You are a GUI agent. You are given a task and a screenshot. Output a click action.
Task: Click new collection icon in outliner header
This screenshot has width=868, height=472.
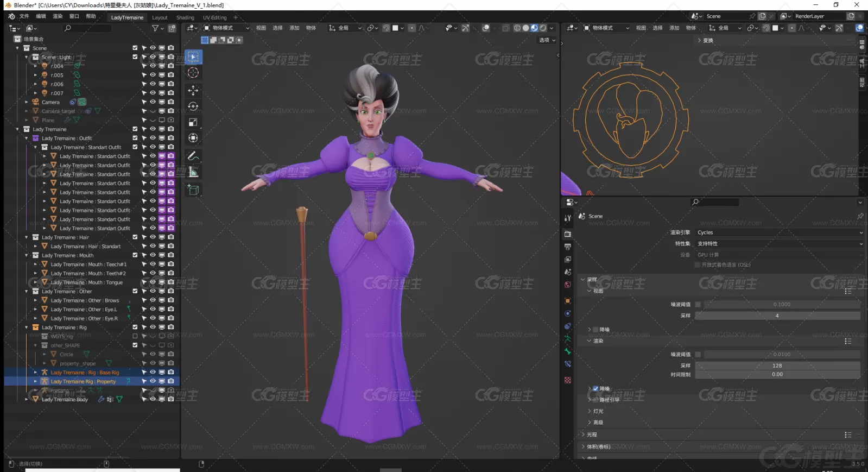point(172,28)
